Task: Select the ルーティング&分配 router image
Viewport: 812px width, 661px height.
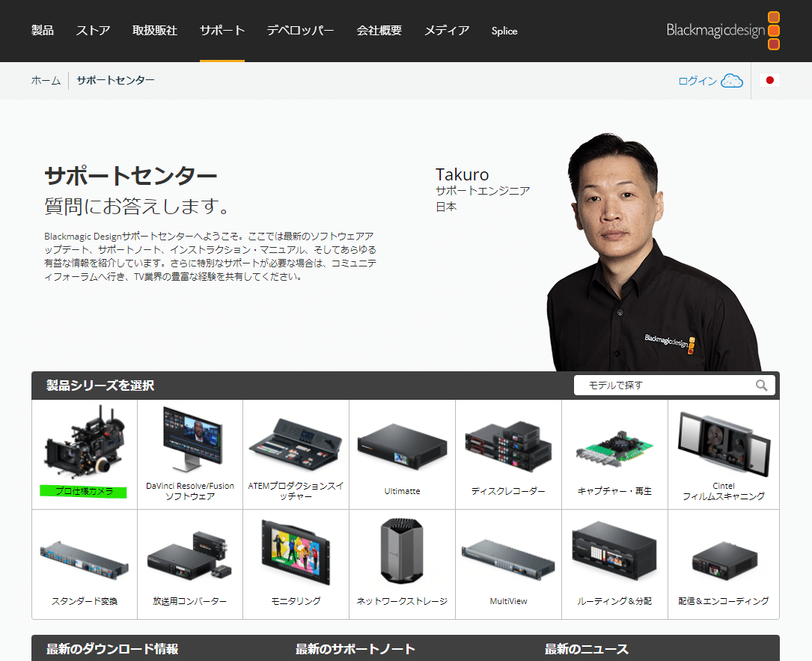Action: pos(614,551)
